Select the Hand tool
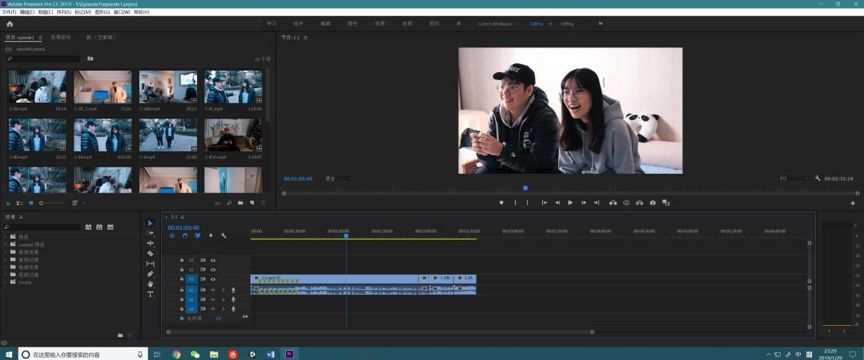The height and width of the screenshot is (360, 864). pyautogui.click(x=150, y=284)
